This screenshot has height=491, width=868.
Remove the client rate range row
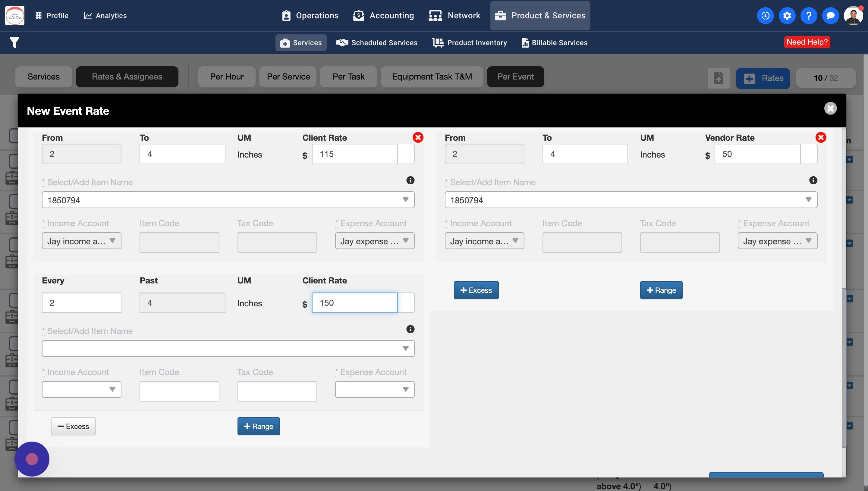pyautogui.click(x=418, y=137)
